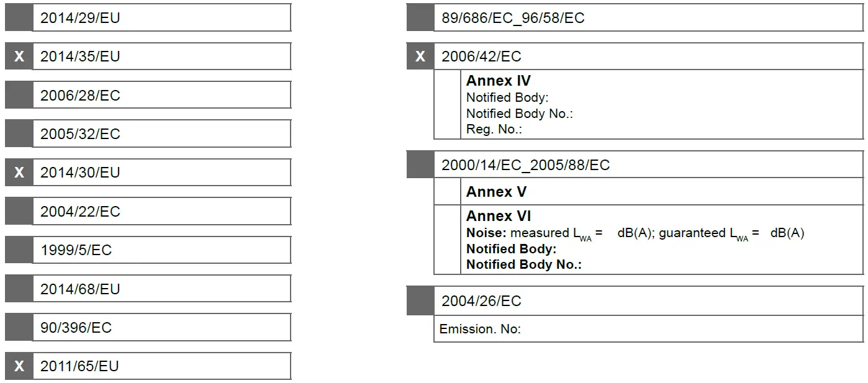This screenshot has width=868, height=383.
Task: Uncheck the 2006/42/EC machinery directive box
Action: point(420,56)
